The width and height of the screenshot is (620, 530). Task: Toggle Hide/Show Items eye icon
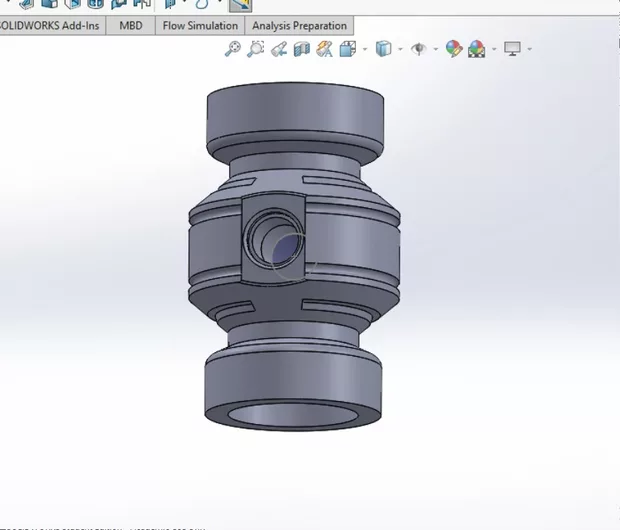click(x=418, y=48)
